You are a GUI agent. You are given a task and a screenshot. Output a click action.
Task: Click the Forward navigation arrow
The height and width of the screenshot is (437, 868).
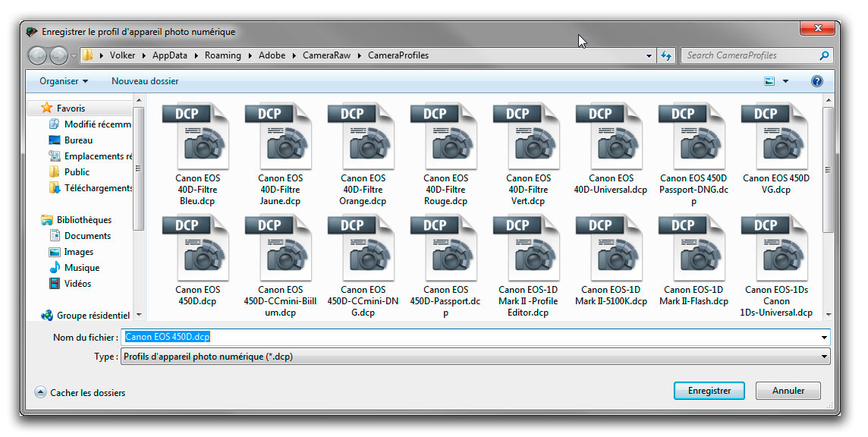pos(58,55)
